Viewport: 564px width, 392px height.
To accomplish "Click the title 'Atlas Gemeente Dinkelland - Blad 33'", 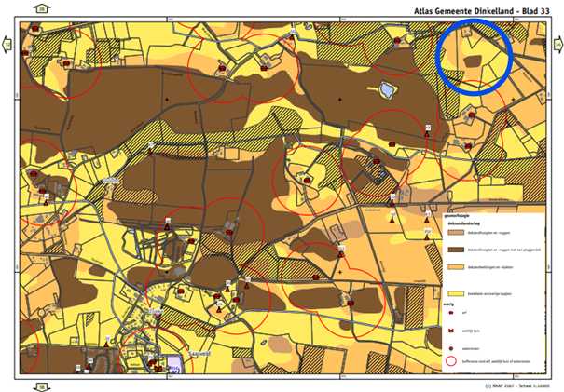I will coord(482,11).
